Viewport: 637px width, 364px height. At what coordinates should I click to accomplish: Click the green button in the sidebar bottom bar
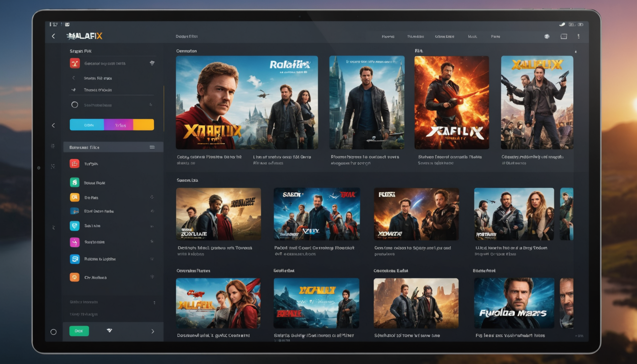pyautogui.click(x=79, y=331)
